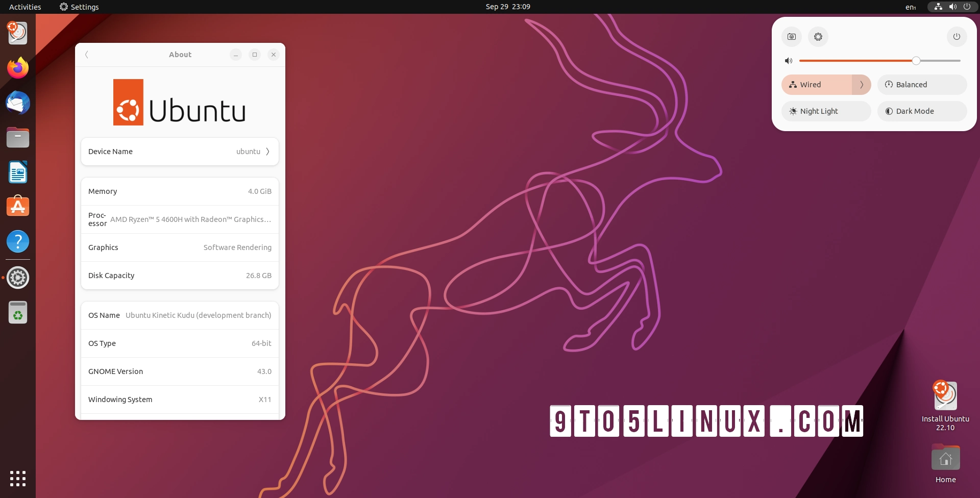Open the Trash from the dock
The image size is (980, 498).
(18, 312)
